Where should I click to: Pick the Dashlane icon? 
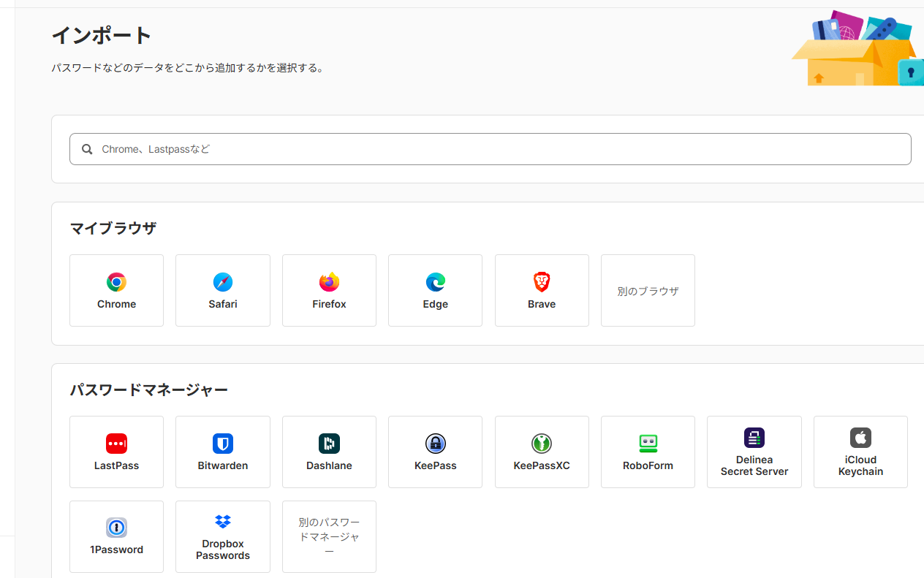[x=329, y=444]
